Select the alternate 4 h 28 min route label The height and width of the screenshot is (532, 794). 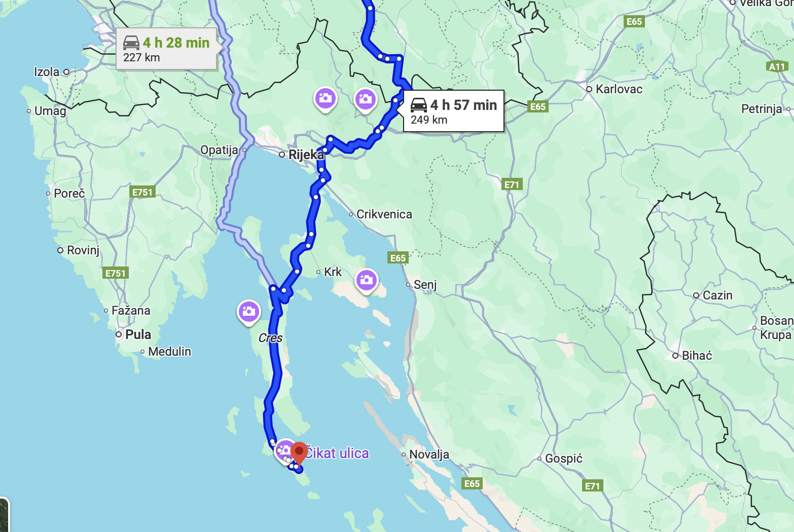pyautogui.click(x=167, y=49)
